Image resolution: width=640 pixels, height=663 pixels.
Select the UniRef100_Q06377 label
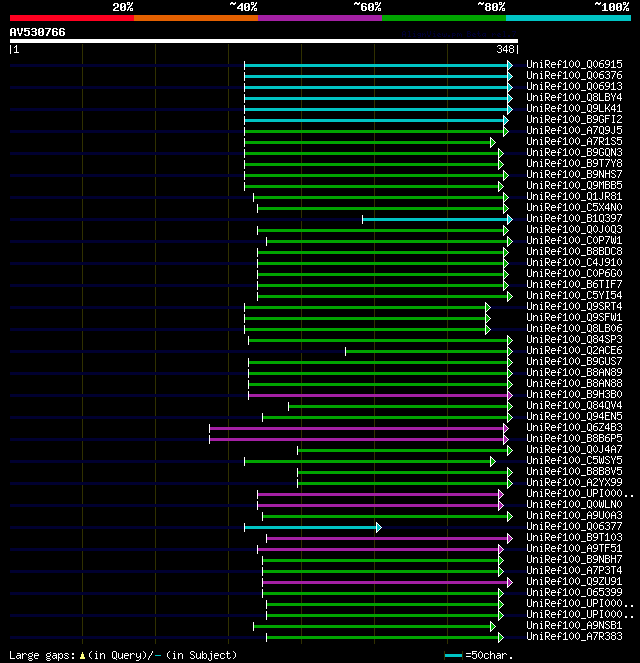(574, 526)
